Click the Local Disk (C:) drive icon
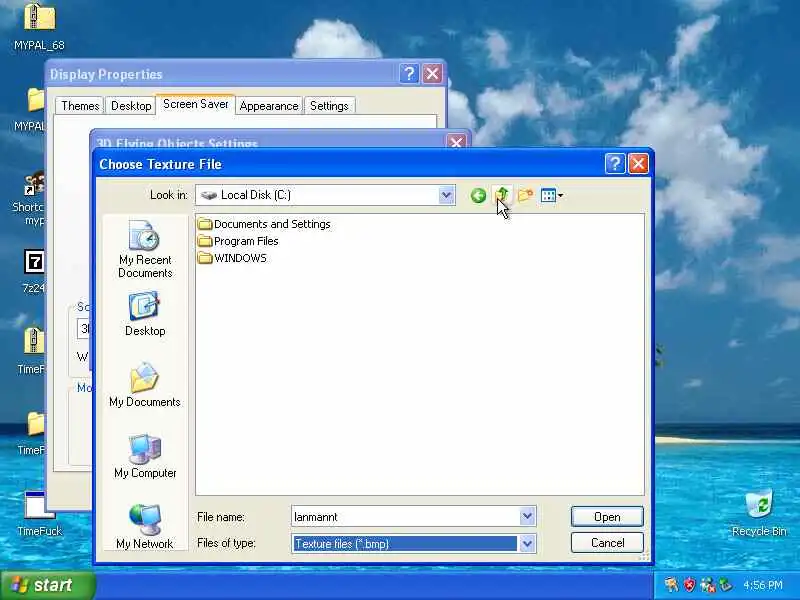 (208, 195)
